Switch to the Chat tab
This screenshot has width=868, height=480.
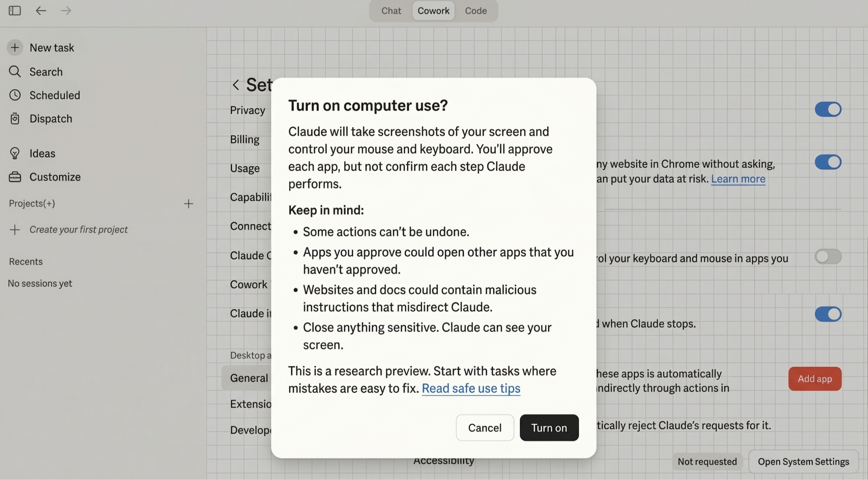coord(391,11)
